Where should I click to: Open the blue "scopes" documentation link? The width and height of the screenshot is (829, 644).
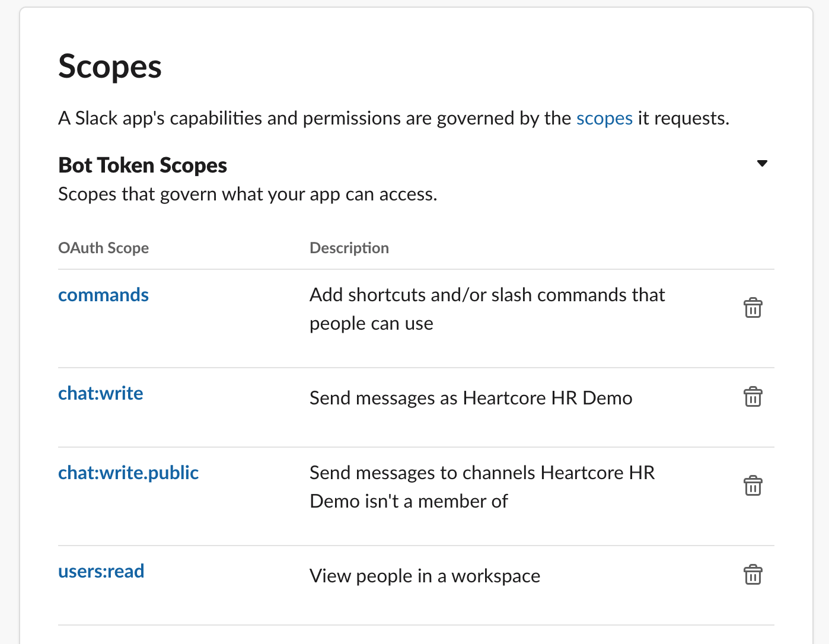pyautogui.click(x=604, y=119)
